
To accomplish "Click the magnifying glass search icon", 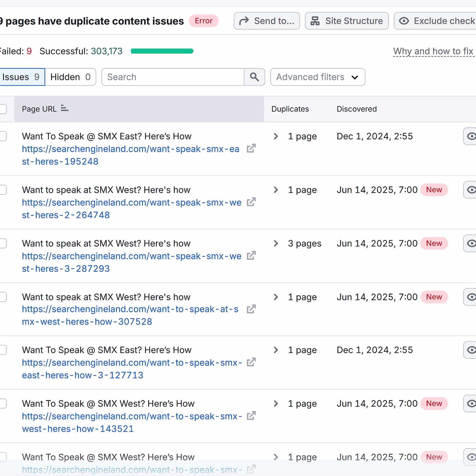I will pyautogui.click(x=254, y=77).
